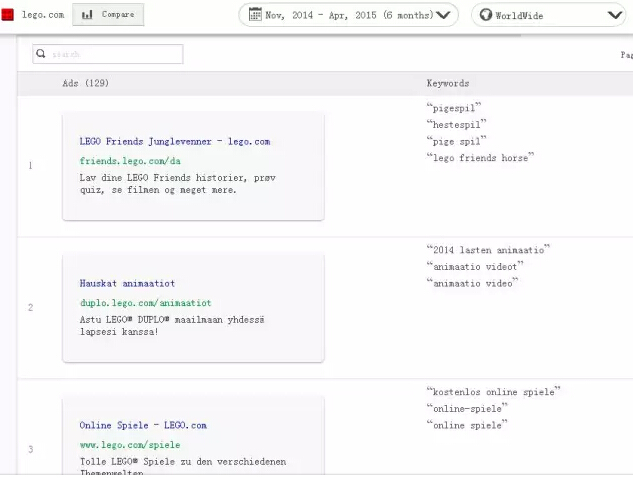Expand the WorldWide region dropdown arrow
The height and width of the screenshot is (478, 633).
click(x=615, y=15)
